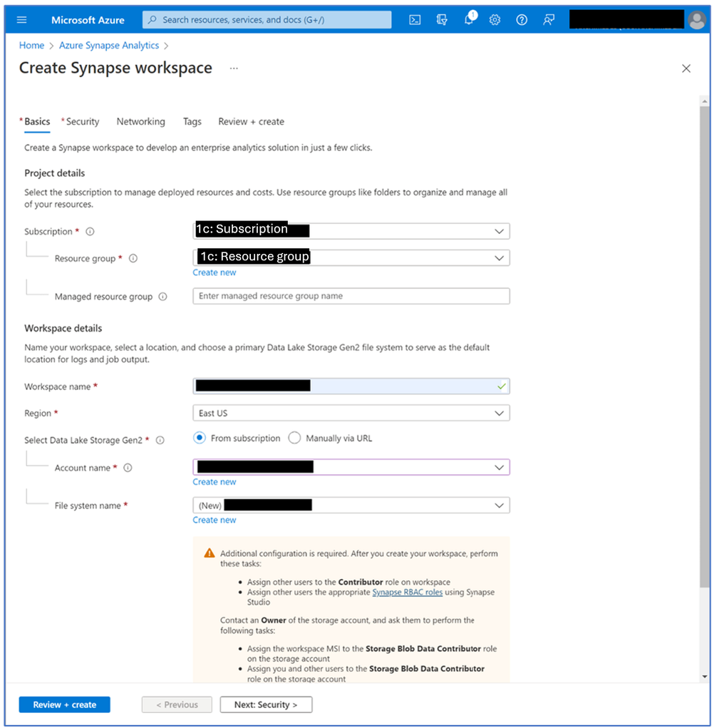Screen dimensions: 712x728
Task: Open the account avatar menu
Action: (697, 20)
